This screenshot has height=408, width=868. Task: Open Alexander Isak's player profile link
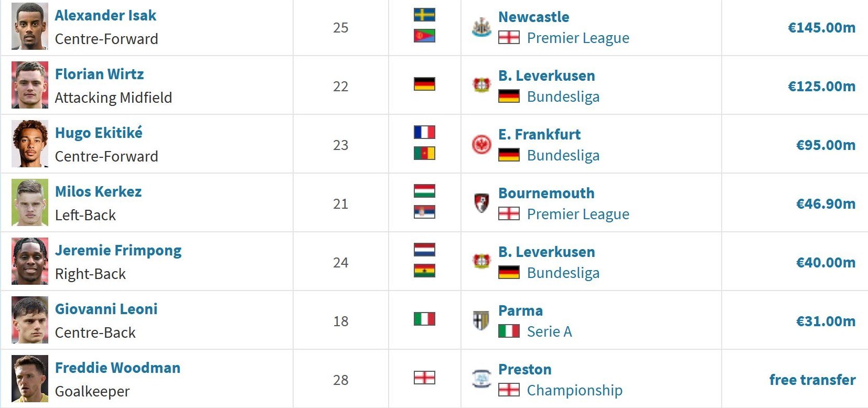pyautogui.click(x=105, y=16)
